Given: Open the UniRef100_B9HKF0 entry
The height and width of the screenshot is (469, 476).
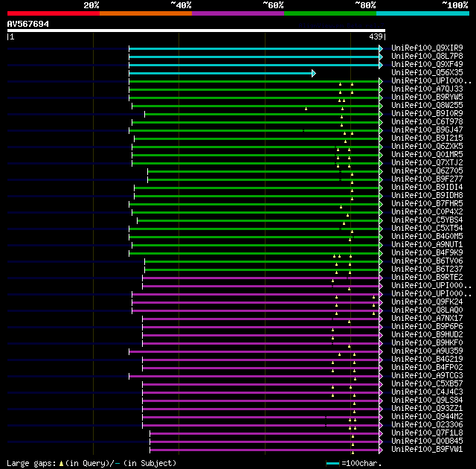Looking at the screenshot, I should click(x=427, y=343).
